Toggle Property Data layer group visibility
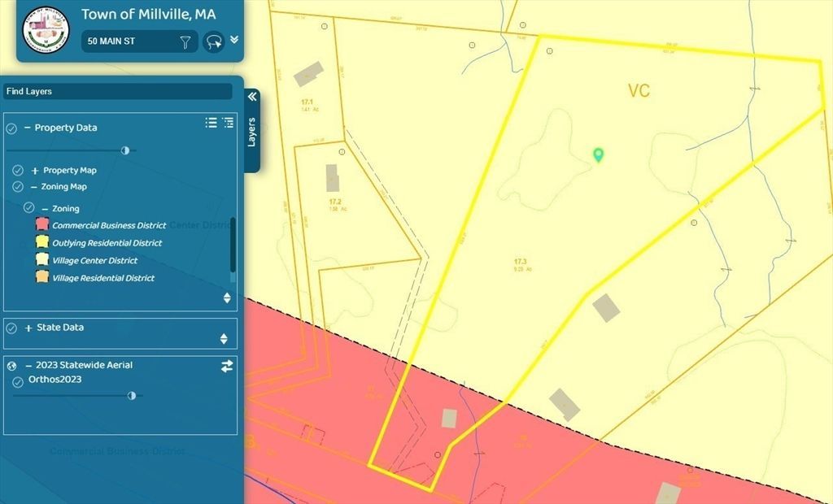 (12, 128)
